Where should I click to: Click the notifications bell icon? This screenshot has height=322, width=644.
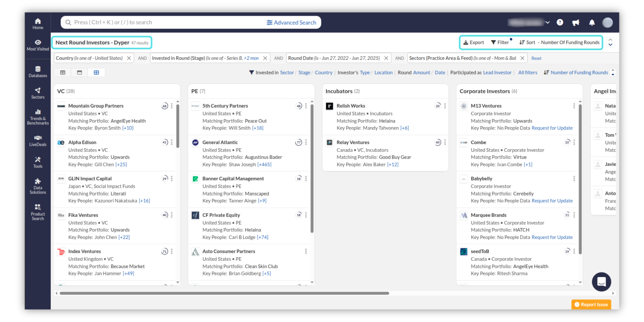592,22
